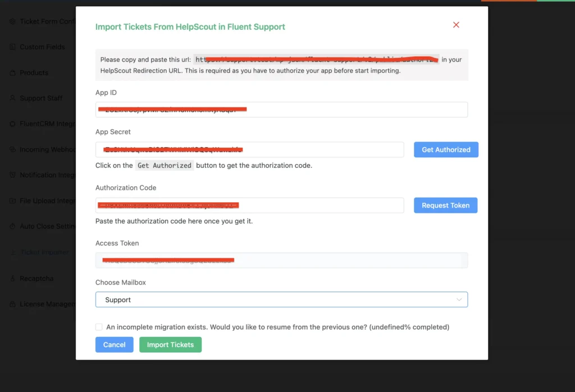
Task: Focus the App Secret input field
Action: click(250, 149)
